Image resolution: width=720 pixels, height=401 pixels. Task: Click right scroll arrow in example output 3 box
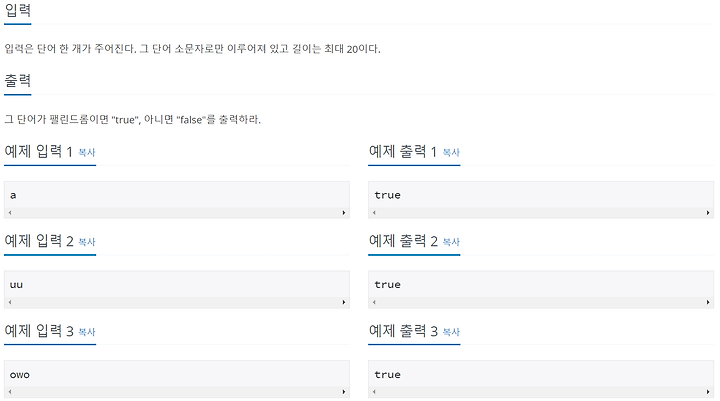coord(708,392)
